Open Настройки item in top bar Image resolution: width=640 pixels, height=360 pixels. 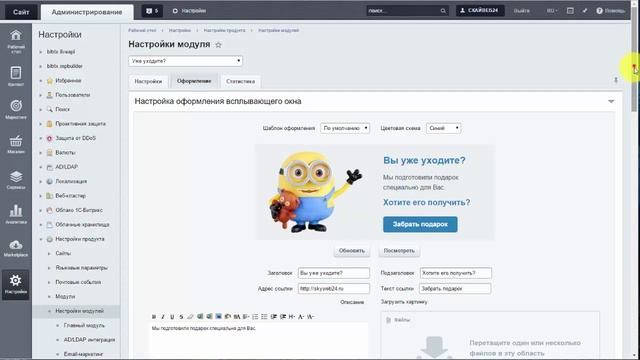pyautogui.click(x=189, y=11)
